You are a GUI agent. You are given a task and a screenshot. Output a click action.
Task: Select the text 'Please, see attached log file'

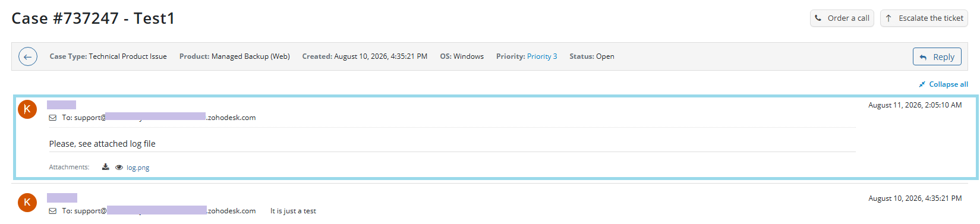click(x=102, y=144)
